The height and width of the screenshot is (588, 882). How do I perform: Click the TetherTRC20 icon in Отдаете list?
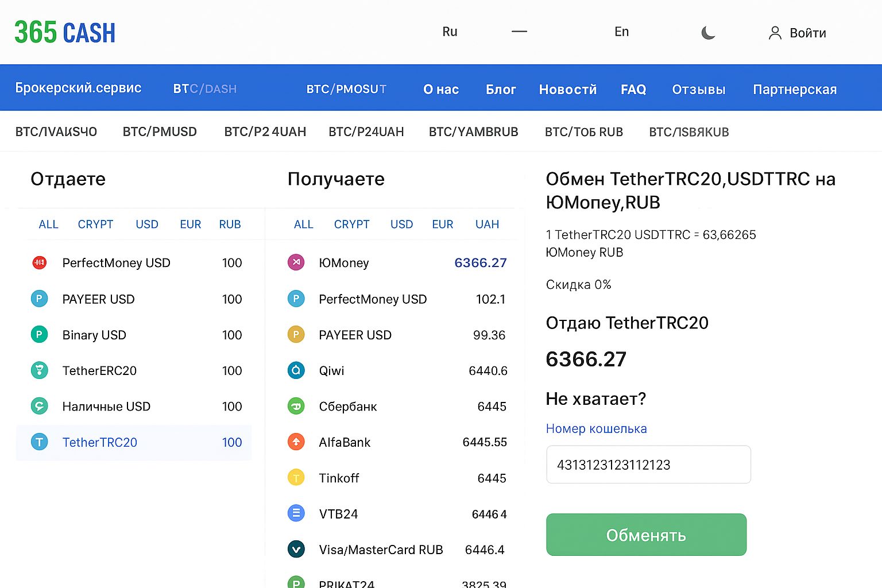pos(39,442)
